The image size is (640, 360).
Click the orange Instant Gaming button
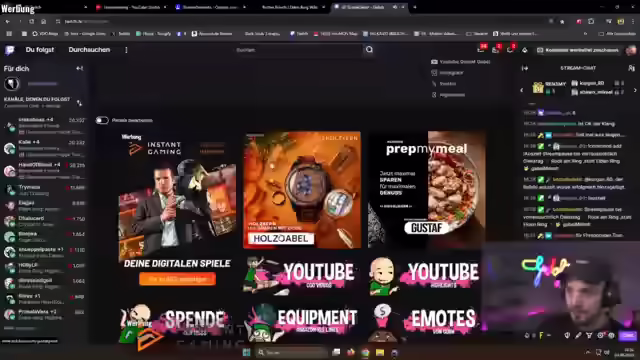click(x=177, y=279)
